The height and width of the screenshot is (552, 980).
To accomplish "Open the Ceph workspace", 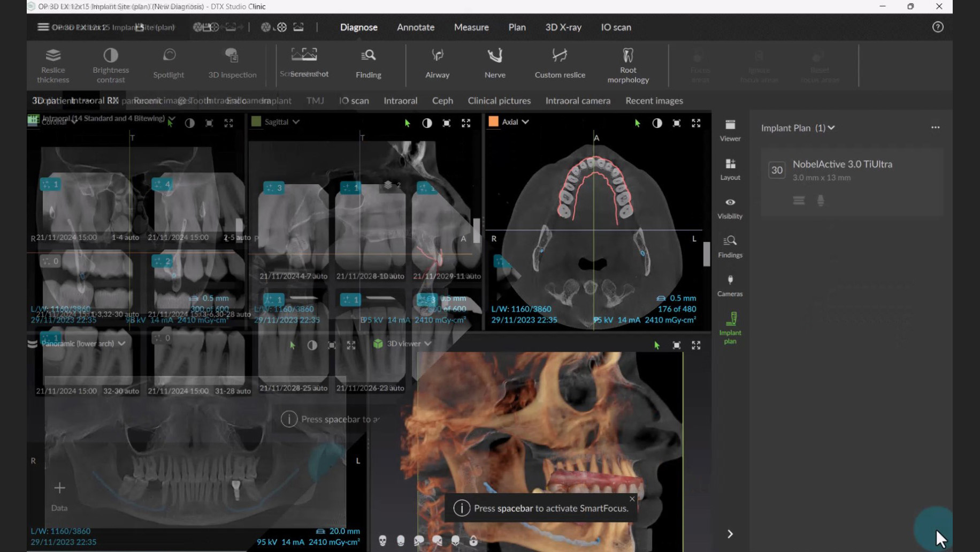I will 442,101.
